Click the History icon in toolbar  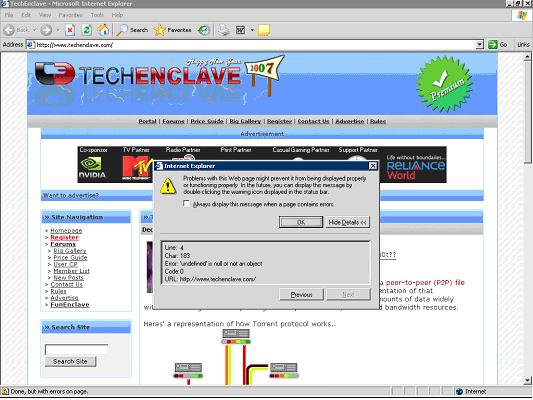(204, 30)
